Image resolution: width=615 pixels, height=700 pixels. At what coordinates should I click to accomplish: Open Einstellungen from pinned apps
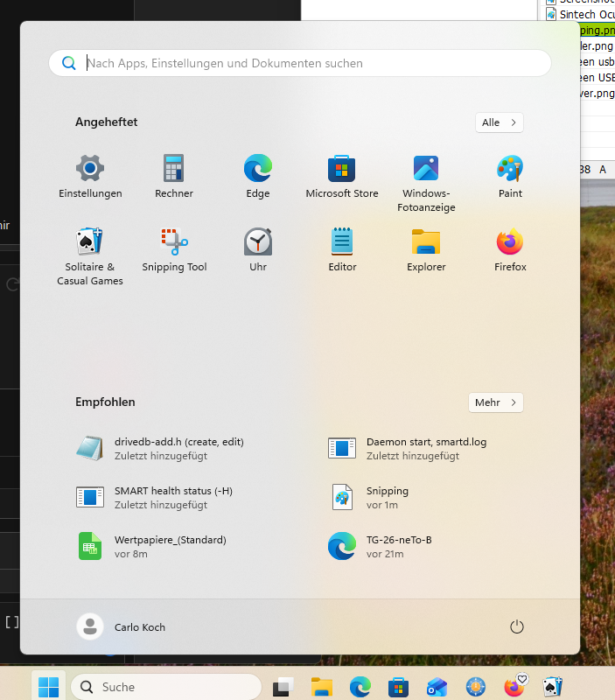(x=90, y=177)
